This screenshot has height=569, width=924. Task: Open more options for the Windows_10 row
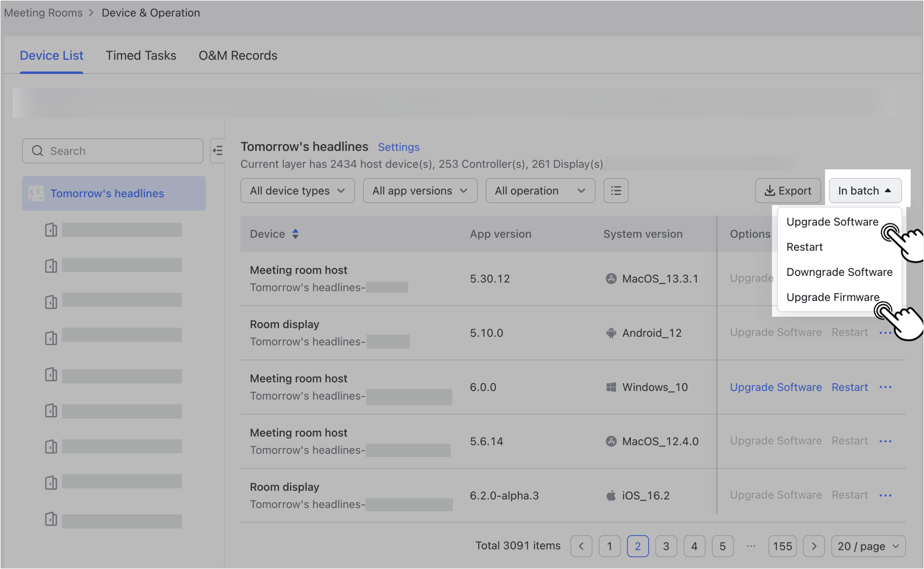885,387
